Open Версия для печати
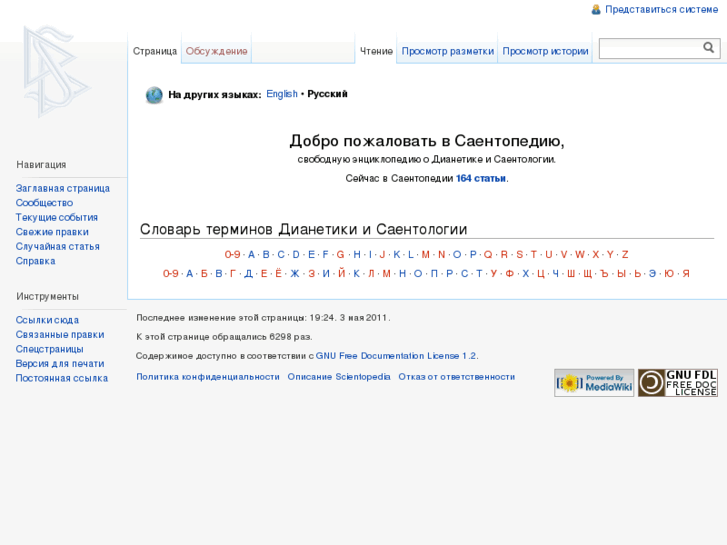 (x=60, y=364)
